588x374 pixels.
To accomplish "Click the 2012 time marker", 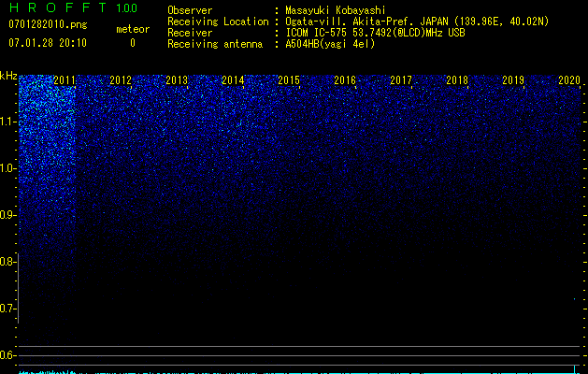I will click(121, 80).
